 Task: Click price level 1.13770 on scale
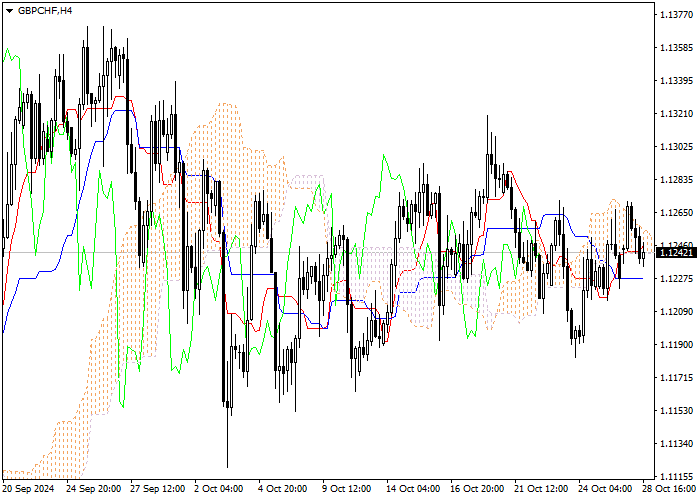(x=676, y=15)
